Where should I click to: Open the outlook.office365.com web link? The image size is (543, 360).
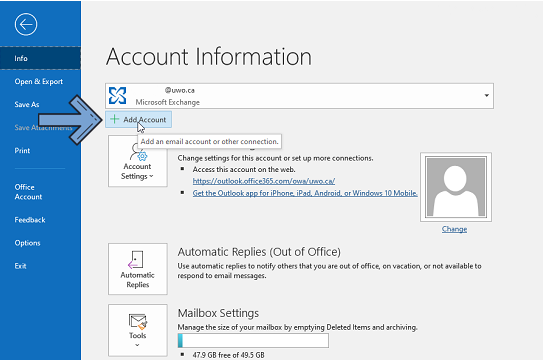coord(264,181)
